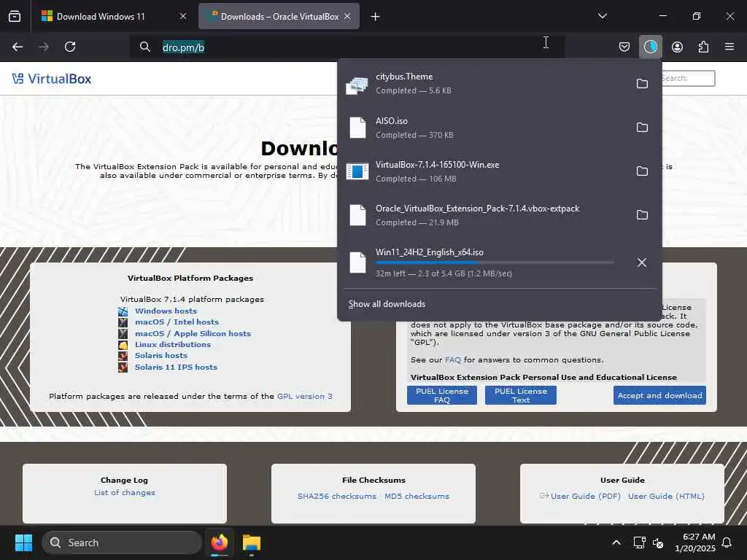This screenshot has height=560, width=747.
Task: Toggle the Downloads toolbar button
Action: coord(650,47)
